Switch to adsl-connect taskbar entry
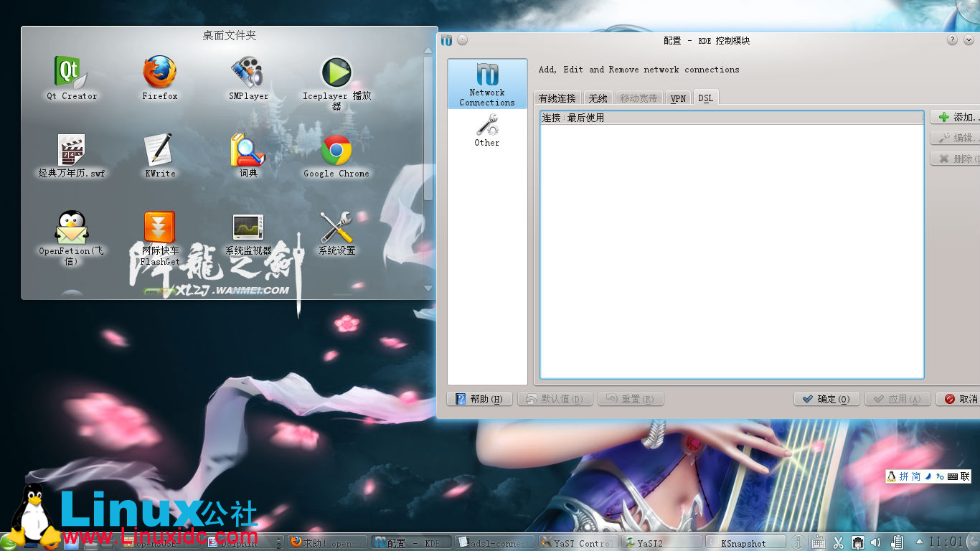The width and height of the screenshot is (980, 551). 495,543
